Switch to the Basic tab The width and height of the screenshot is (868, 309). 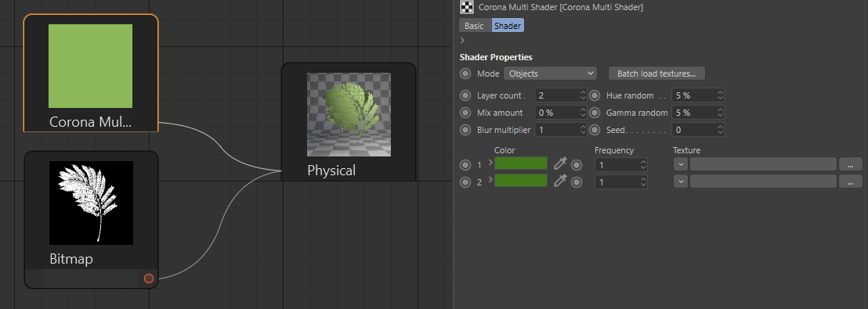[x=475, y=26]
